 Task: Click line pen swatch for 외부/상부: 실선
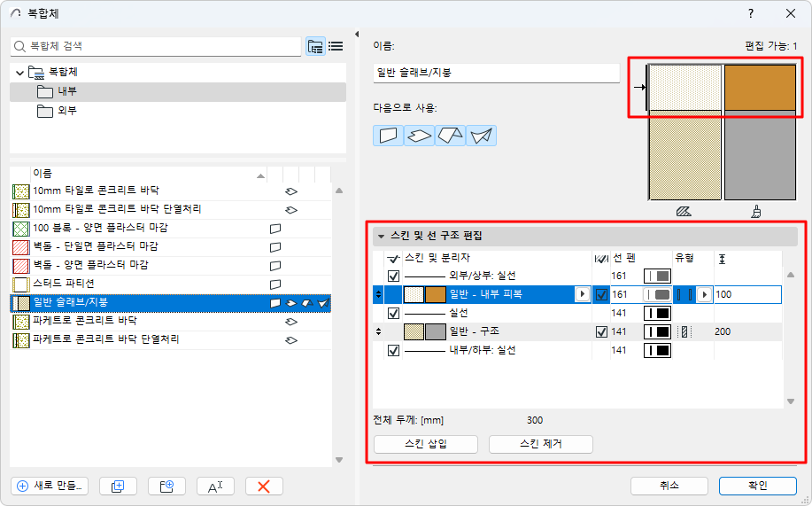point(657,276)
